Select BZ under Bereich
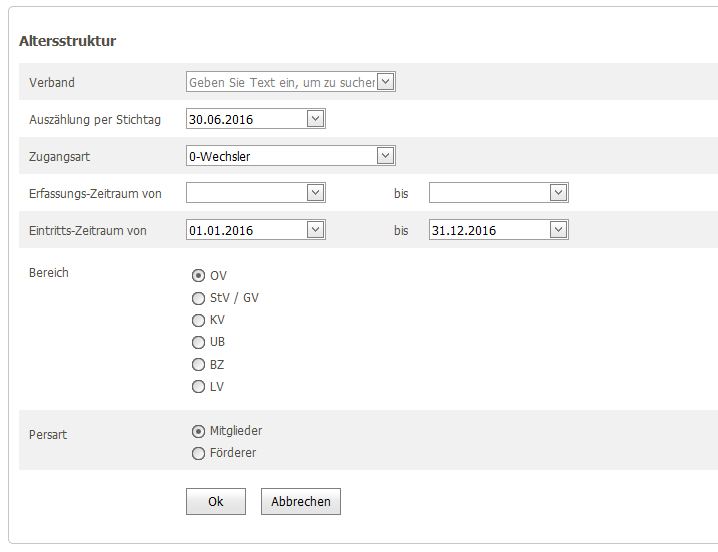Screen dimensions: 718x552 click(198, 365)
